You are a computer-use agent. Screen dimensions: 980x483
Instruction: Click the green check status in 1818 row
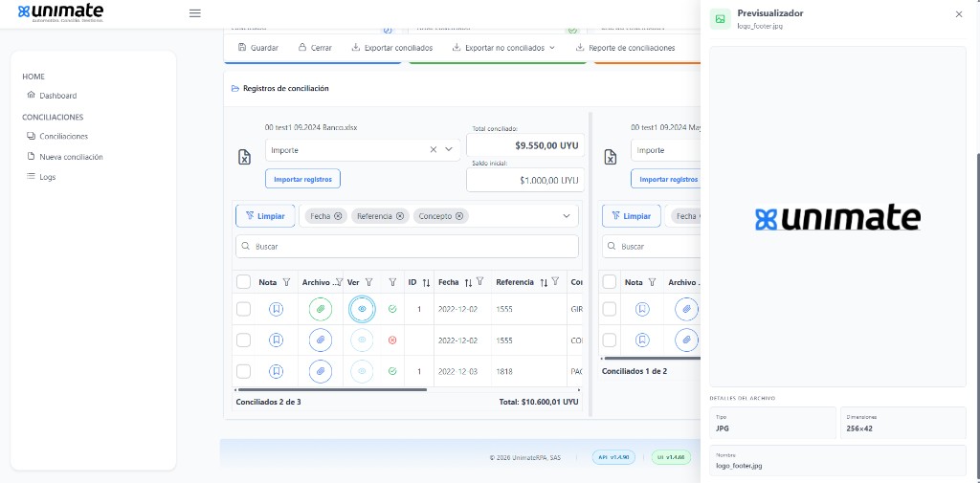(392, 371)
